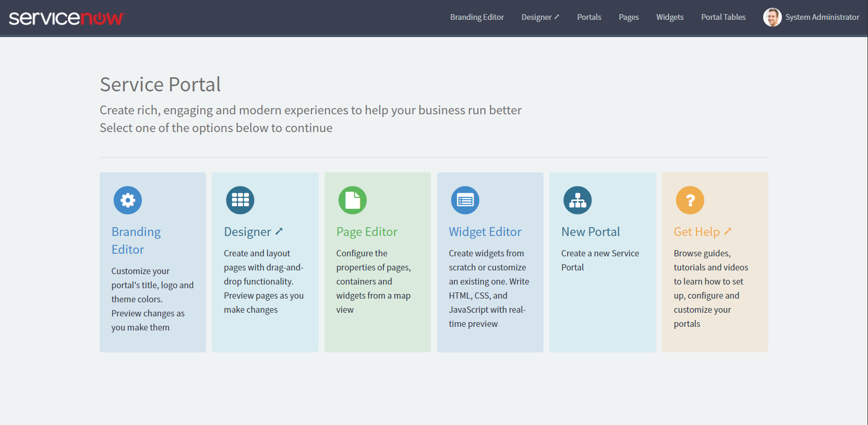Click the external-link arrow beside Get Help title
Screen dimensions: 868x425
pos(728,231)
